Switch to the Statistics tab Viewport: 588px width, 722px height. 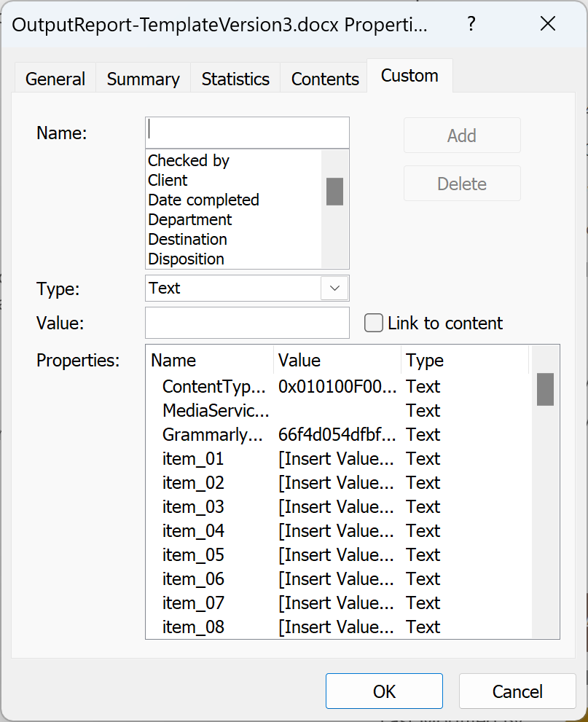tap(235, 78)
